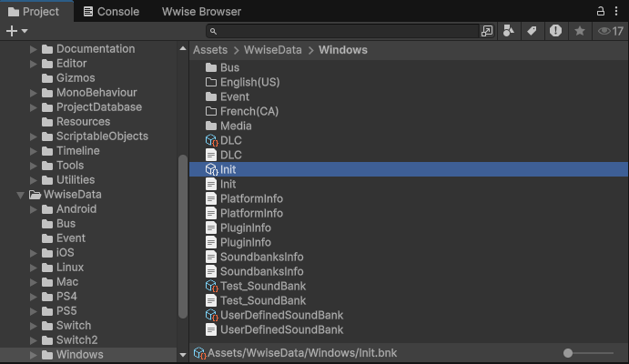
Task: Open search in Unity Search window icon
Action: pos(487,31)
